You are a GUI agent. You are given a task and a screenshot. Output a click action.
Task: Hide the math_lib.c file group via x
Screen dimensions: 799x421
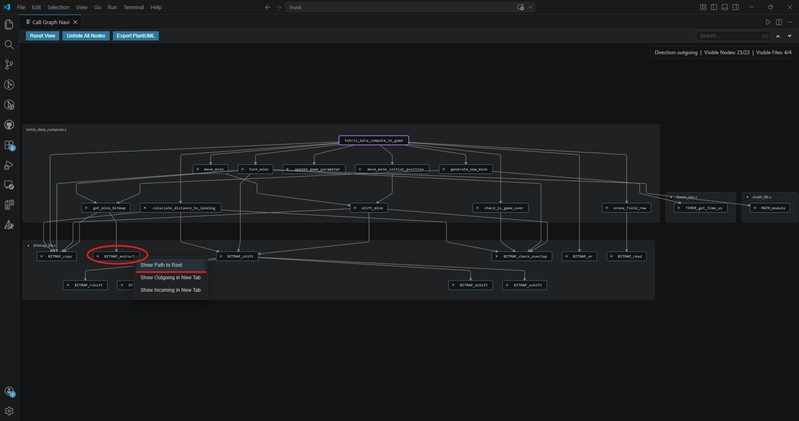tap(747, 197)
